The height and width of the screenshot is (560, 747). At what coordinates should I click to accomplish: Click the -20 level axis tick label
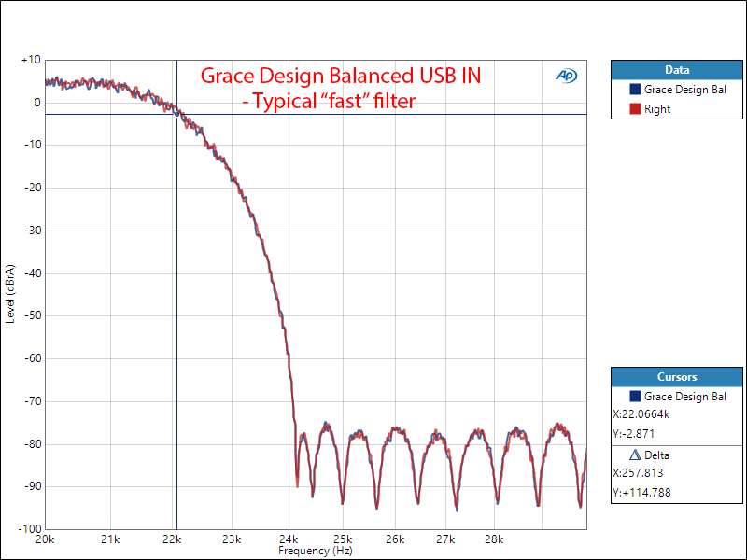tap(33, 188)
